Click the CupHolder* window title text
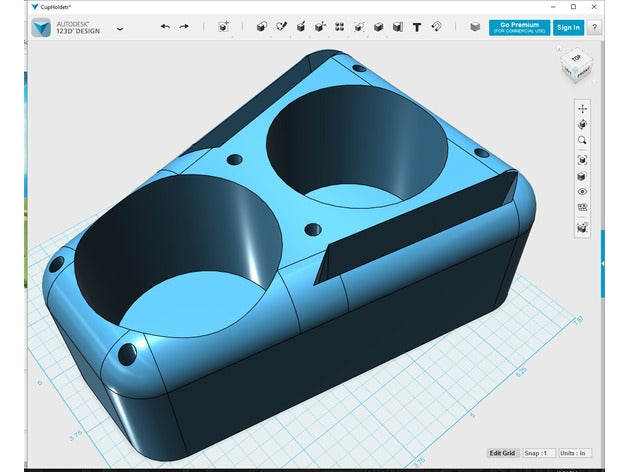Screen dimensions: 628x472 tap(56, 7)
